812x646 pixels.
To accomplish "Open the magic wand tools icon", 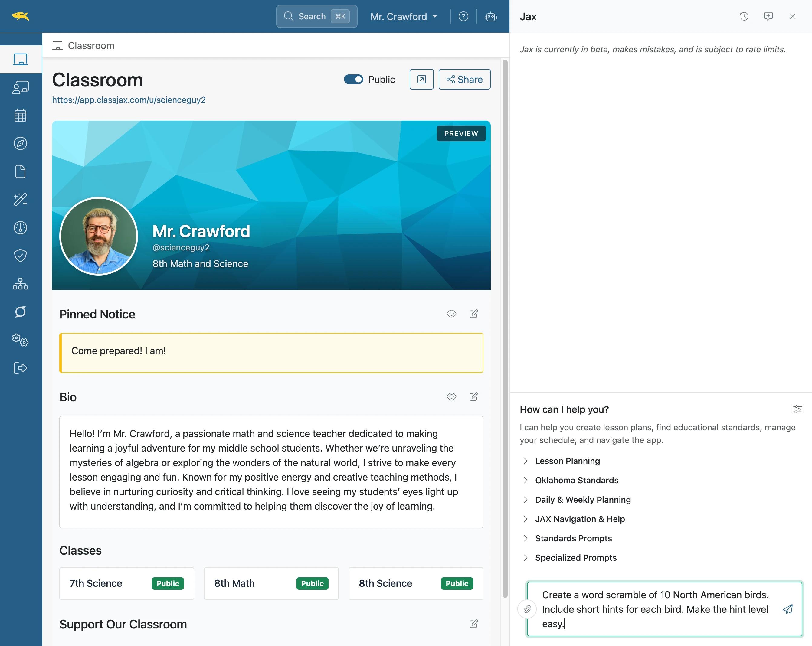I will tap(20, 200).
